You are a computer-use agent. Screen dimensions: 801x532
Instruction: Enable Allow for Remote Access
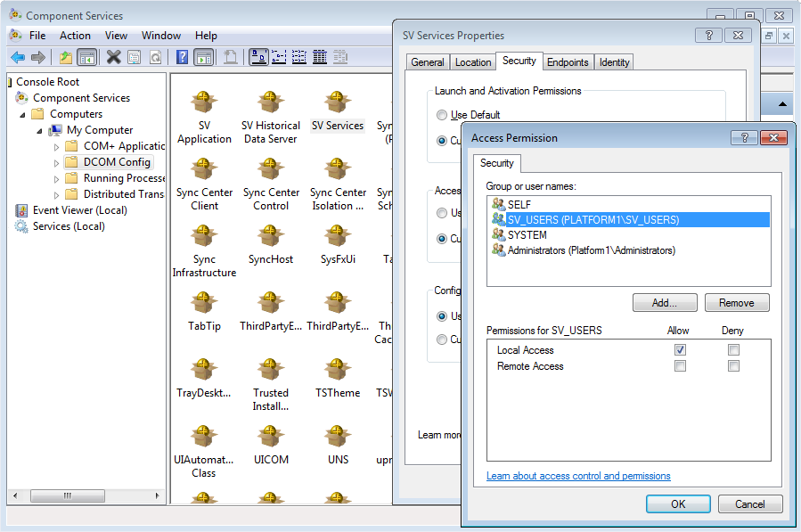point(681,366)
